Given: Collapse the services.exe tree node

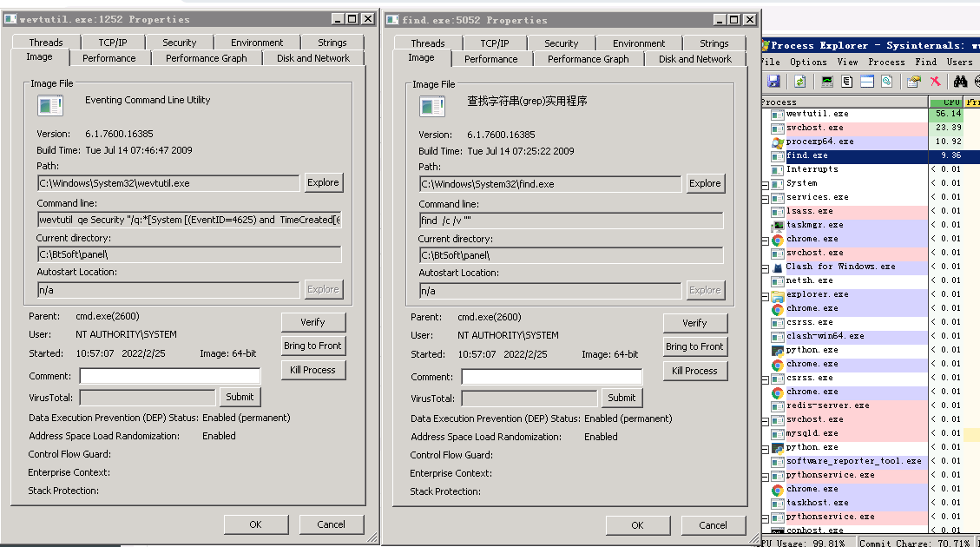Looking at the screenshot, I should pos(765,199).
